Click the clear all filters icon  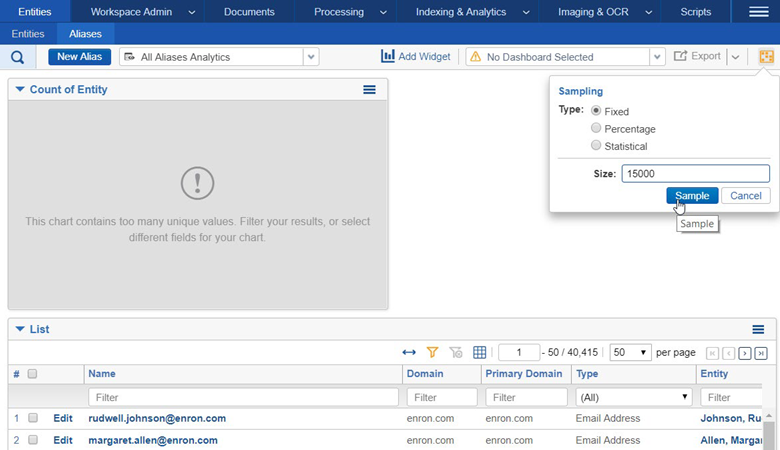[x=456, y=353]
